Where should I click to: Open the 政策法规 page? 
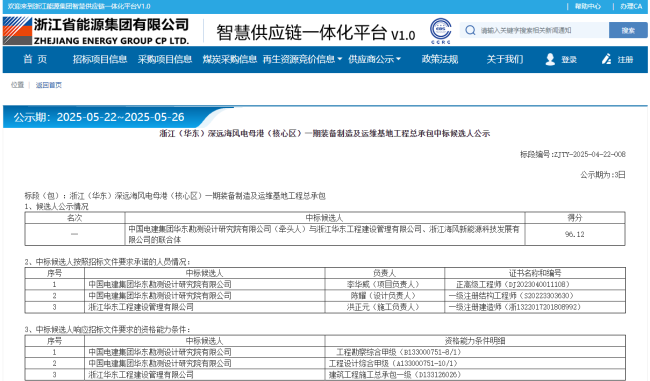point(440,59)
